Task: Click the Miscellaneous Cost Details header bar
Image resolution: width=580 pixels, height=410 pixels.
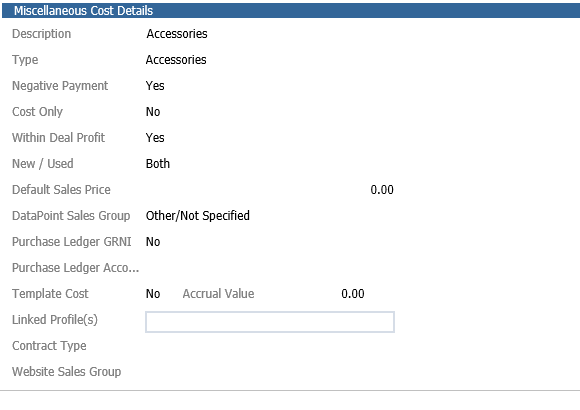Action: coord(291,10)
